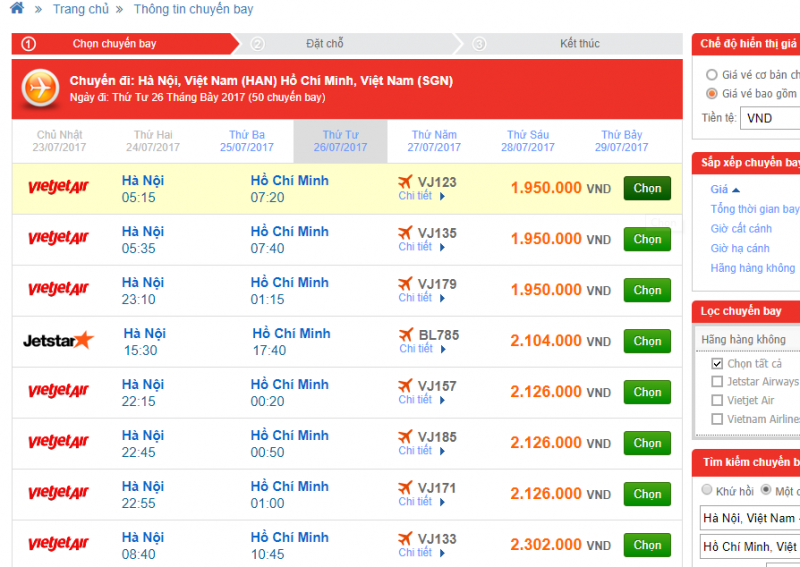Select the Thứ Tư 26/07/2017 date tab
The height and width of the screenshot is (567, 800).
click(x=340, y=141)
